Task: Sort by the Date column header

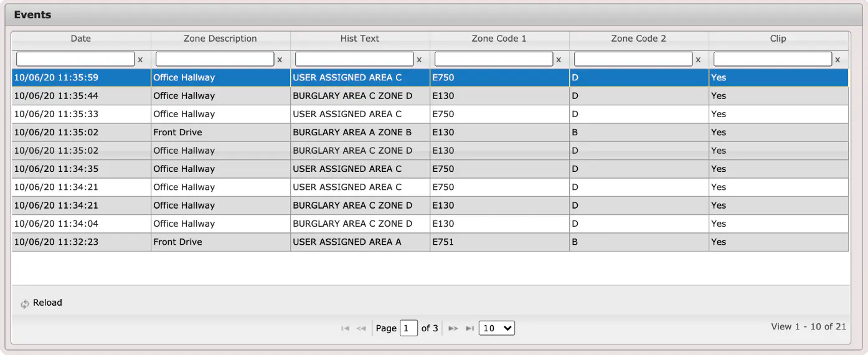Action: 81,39
